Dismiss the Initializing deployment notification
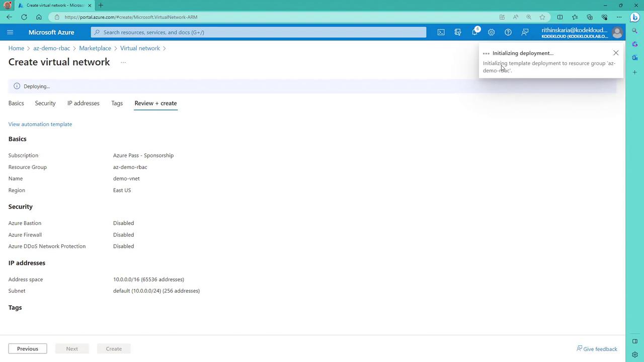The image size is (644, 362). (616, 53)
